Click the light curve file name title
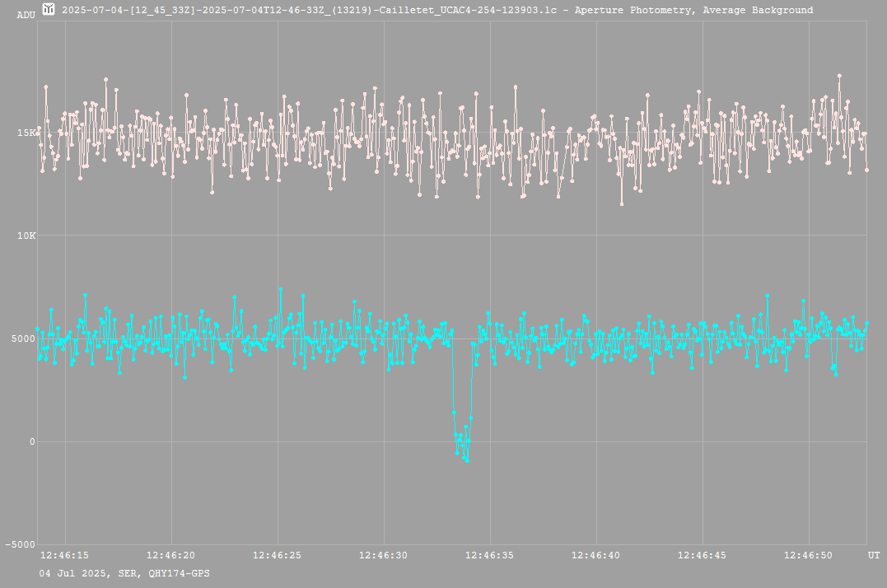 437,10
